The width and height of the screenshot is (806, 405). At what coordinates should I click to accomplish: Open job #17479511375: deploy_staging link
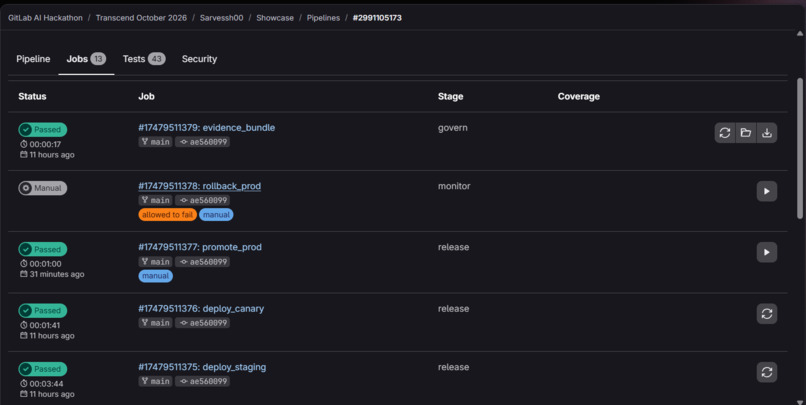202,367
